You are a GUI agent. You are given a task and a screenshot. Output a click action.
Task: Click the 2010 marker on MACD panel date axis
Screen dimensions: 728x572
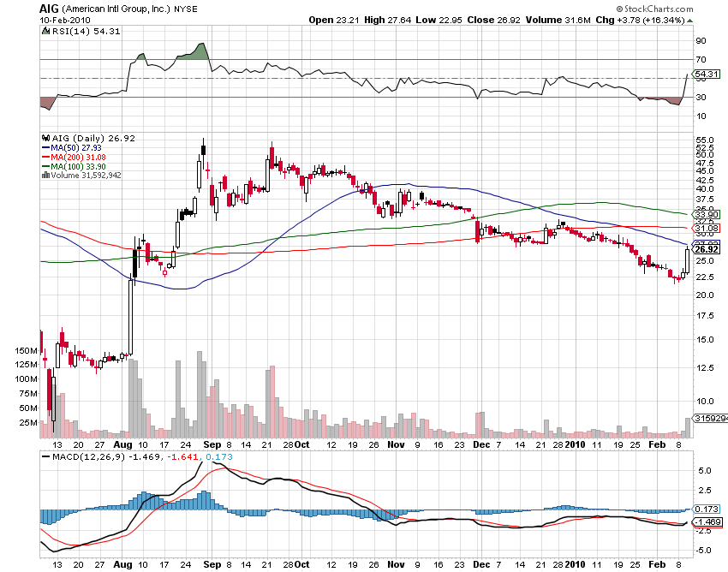575,564
